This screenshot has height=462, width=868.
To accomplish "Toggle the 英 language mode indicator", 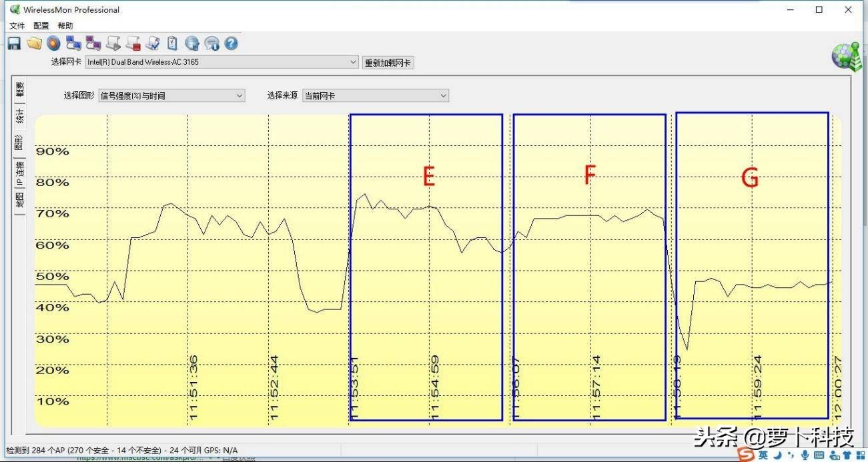I will click(763, 455).
